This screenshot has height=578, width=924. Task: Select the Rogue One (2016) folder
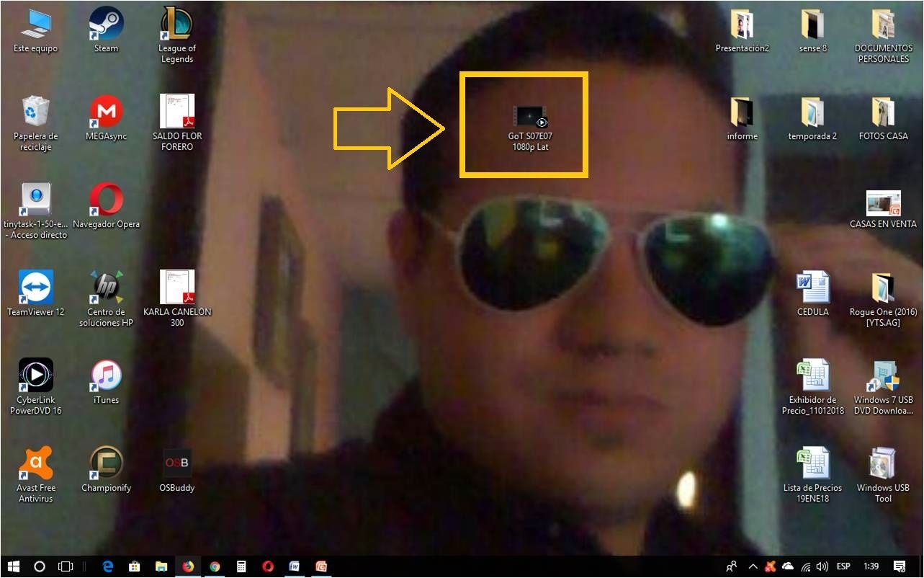883,300
